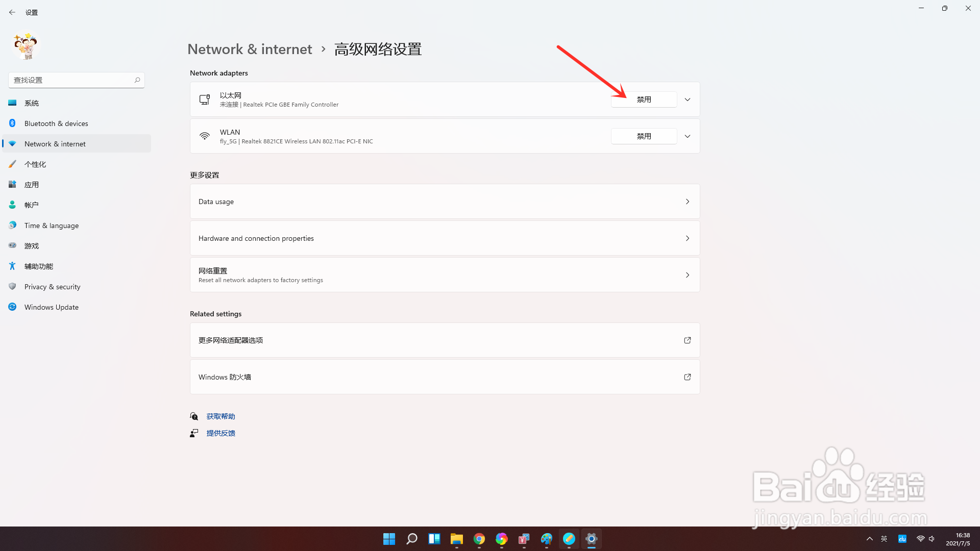Click the WLAN Wi-Fi icon
Image resolution: width=980 pixels, height=551 pixels.
[205, 136]
